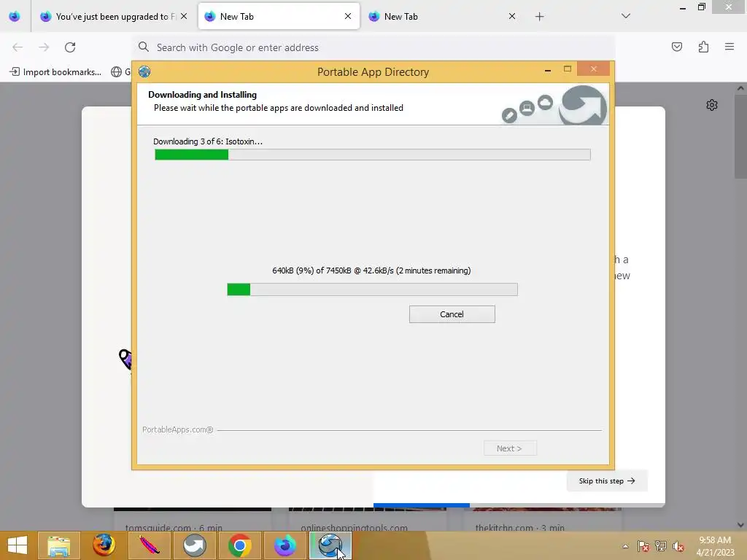This screenshot has height=560, width=747.
Task: Open the muted volume tray icon
Action: pyautogui.click(x=678, y=546)
